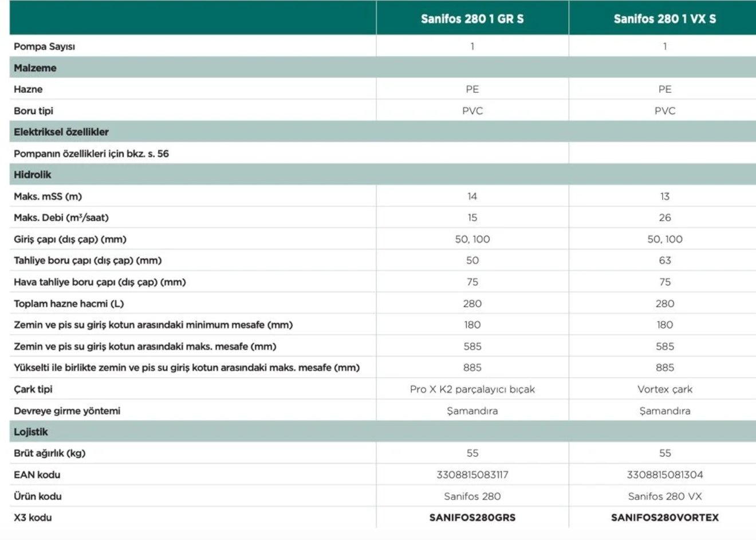
Task: Click EAN code 3308815081304
Action: [664, 475]
